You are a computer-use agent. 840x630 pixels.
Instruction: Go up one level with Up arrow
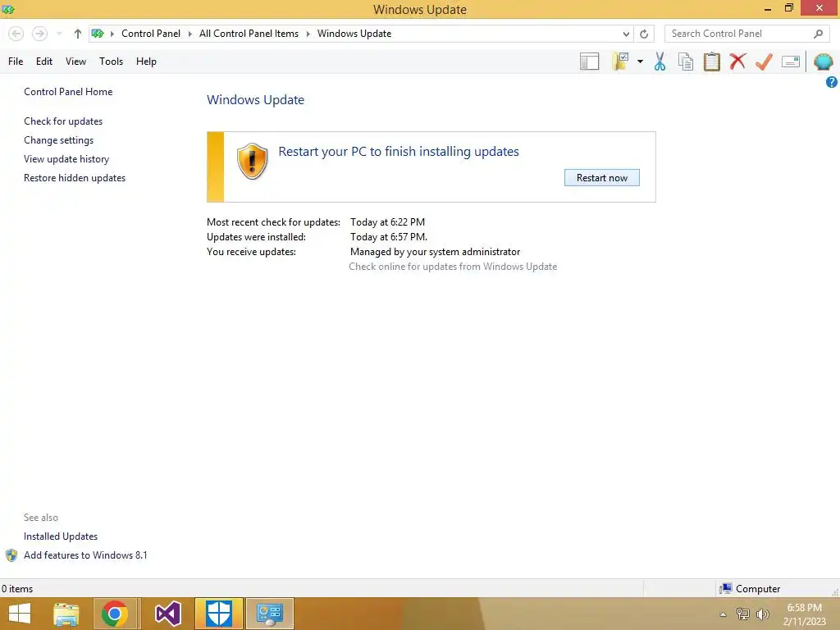78,34
